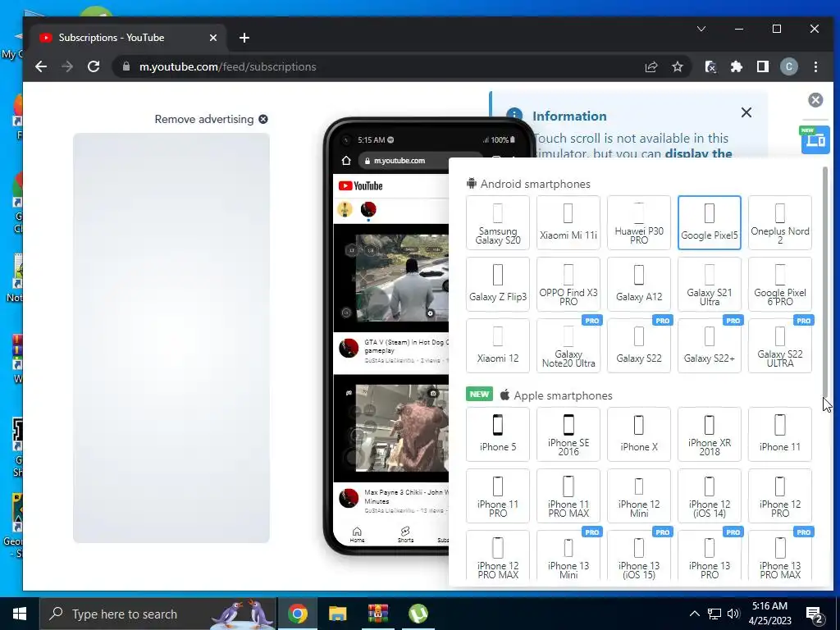Select the Galaxy Note20 Ultra device
This screenshot has height=630, width=840.
(568, 346)
